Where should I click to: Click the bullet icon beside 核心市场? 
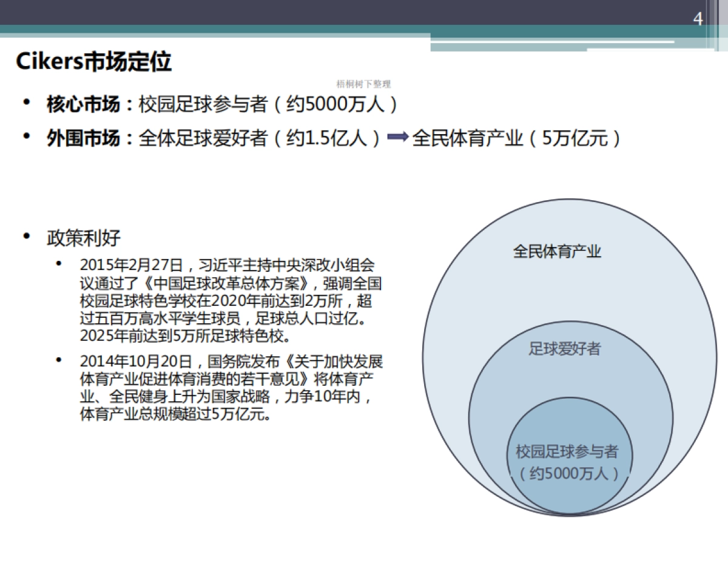tap(26, 101)
